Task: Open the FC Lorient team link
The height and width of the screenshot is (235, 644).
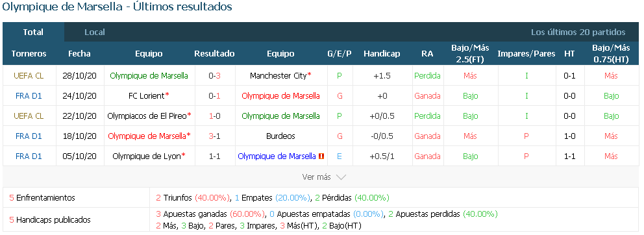Action: coord(147,95)
